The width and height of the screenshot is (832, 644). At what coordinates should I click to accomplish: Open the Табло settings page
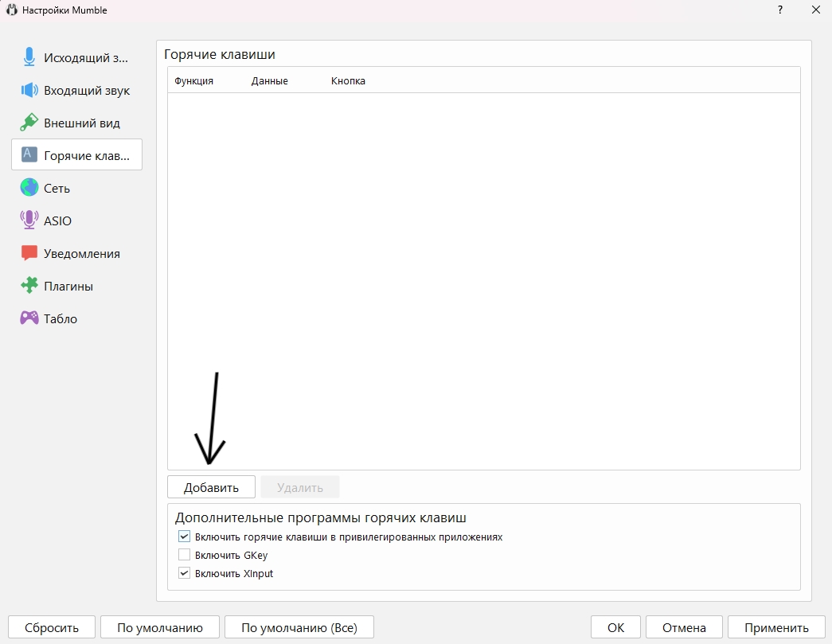point(77,318)
